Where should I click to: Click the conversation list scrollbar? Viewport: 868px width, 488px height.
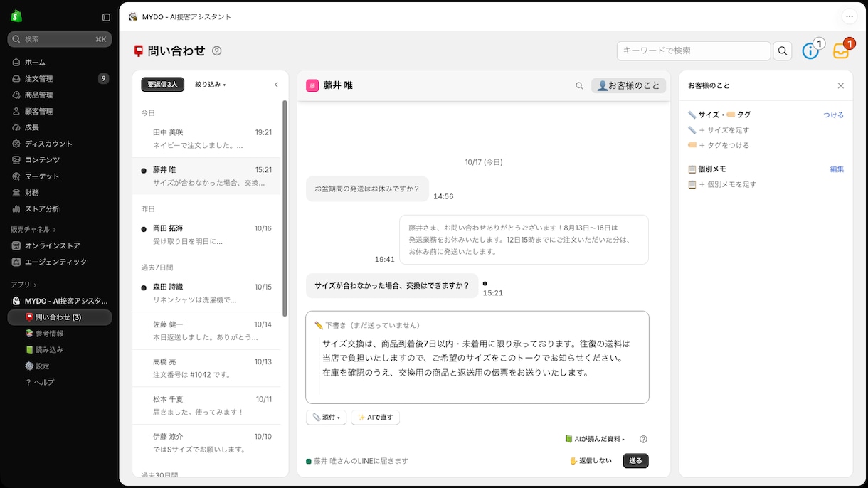tap(285, 208)
